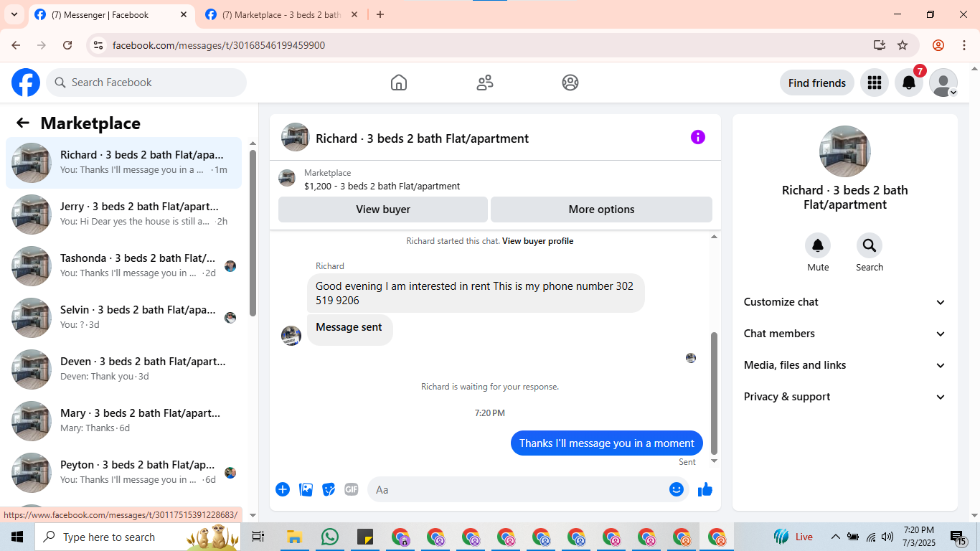The height and width of the screenshot is (551, 980).
Task: Open Windows Start menu
Action: [x=17, y=537]
